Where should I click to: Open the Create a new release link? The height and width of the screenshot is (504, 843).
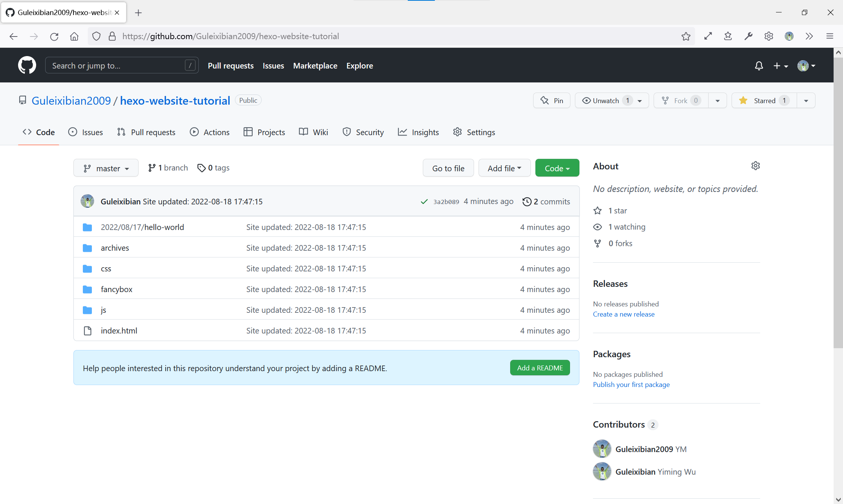coord(623,314)
